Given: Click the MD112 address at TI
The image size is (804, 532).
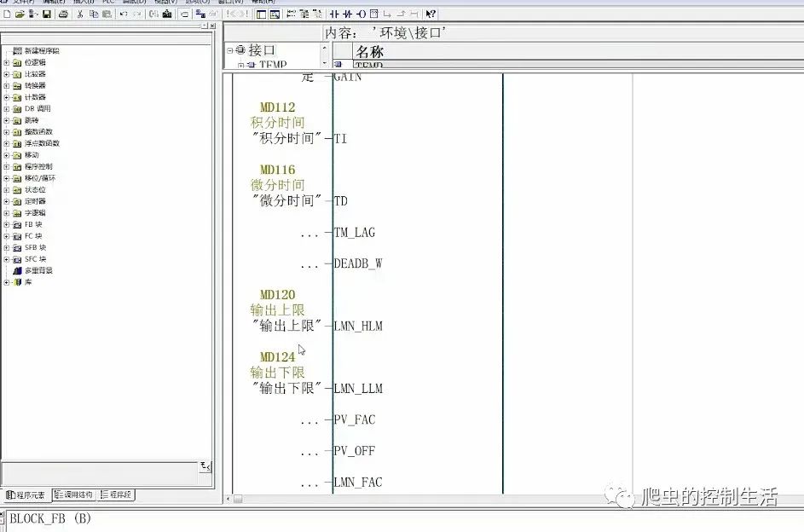Looking at the screenshot, I should [x=277, y=107].
